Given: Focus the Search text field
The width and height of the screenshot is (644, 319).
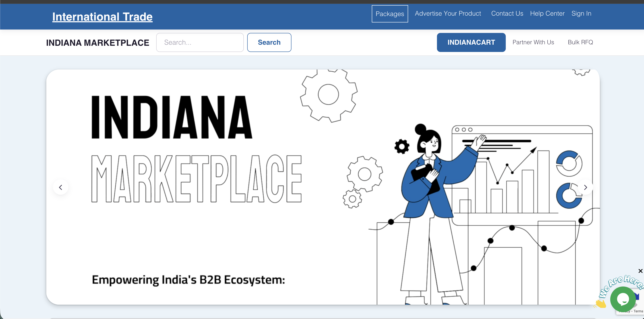Looking at the screenshot, I should (x=200, y=42).
